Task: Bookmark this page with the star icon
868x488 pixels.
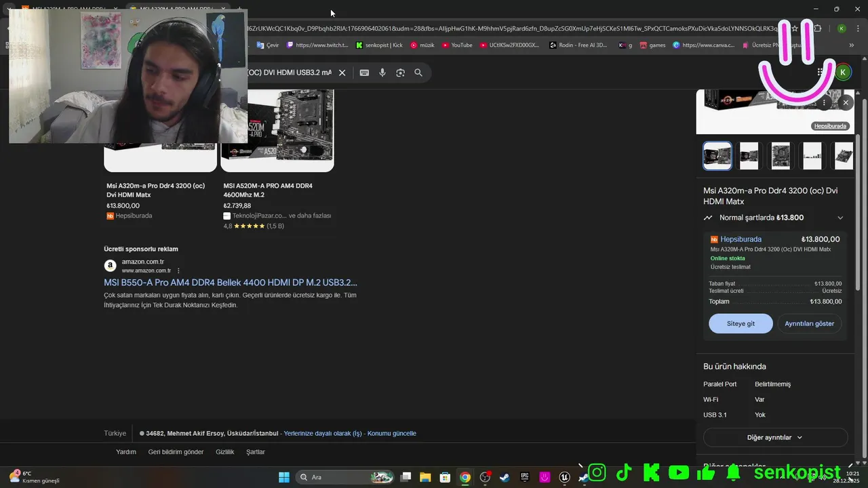Action: pyautogui.click(x=795, y=28)
